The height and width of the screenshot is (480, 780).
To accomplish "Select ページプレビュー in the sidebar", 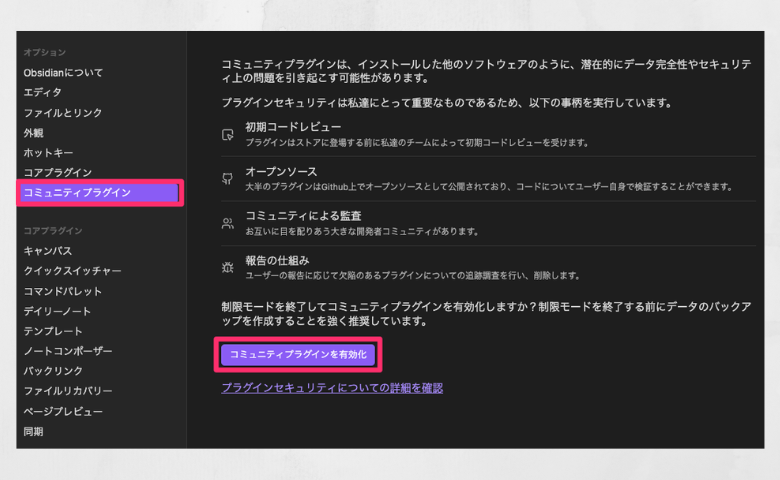I will point(63,412).
